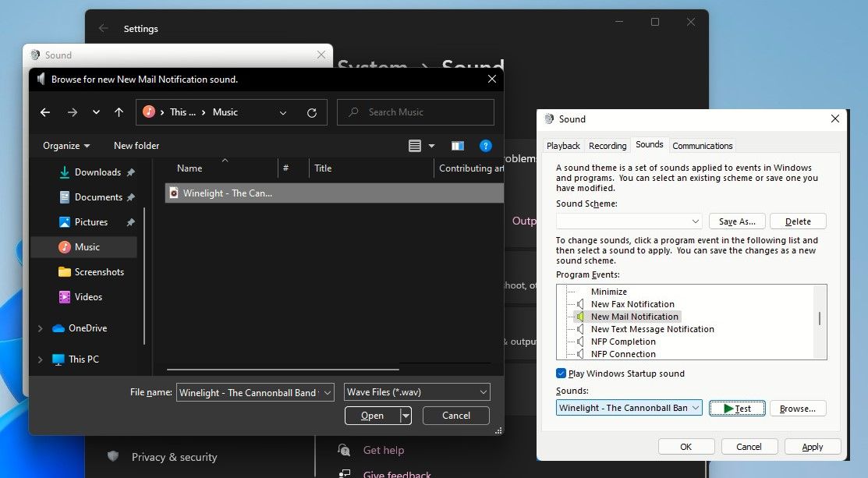Open the File name dropdown arrow
This screenshot has width=868, height=478.
pyautogui.click(x=328, y=392)
